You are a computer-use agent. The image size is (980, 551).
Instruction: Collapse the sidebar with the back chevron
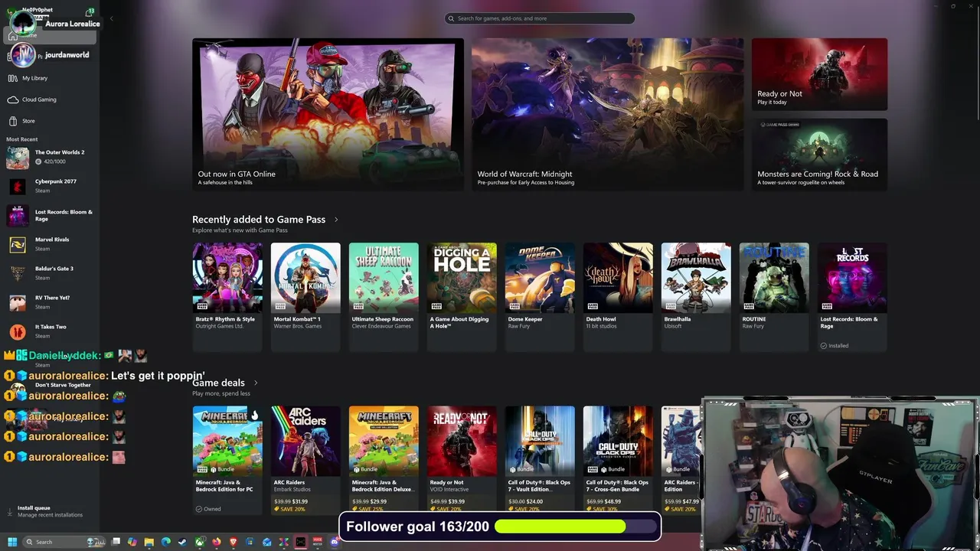[x=111, y=18]
